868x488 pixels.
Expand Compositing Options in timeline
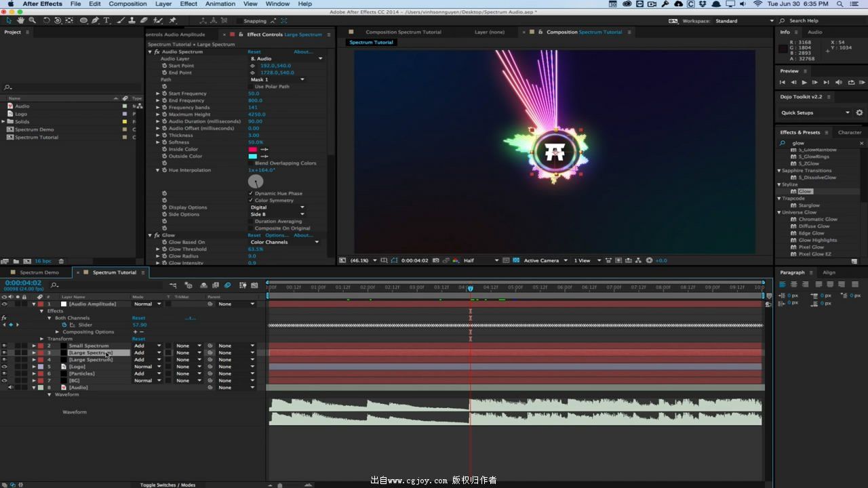(x=58, y=332)
